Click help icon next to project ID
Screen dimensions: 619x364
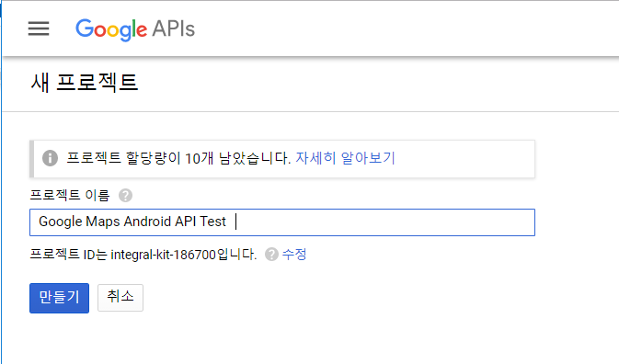[x=271, y=255]
